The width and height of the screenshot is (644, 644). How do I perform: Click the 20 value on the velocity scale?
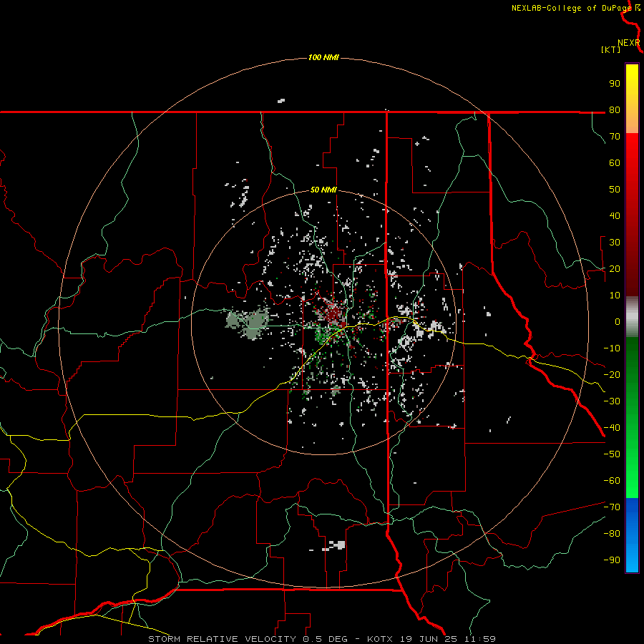[615, 268]
